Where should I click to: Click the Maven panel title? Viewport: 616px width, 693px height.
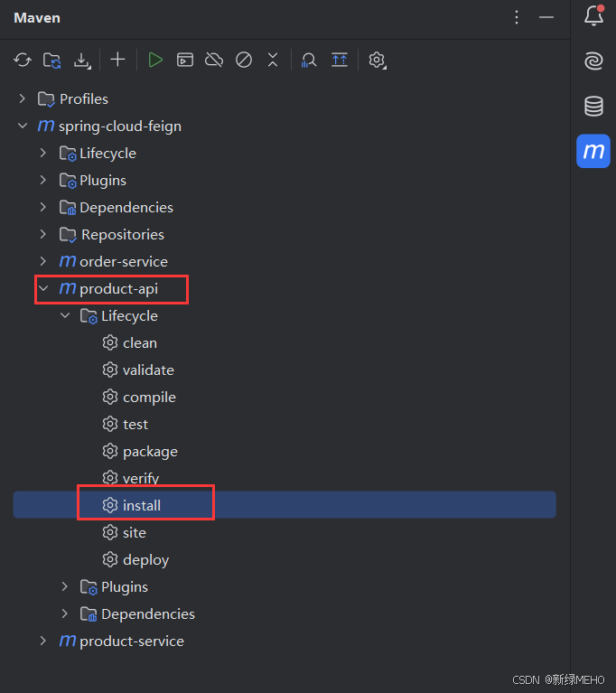pos(37,18)
